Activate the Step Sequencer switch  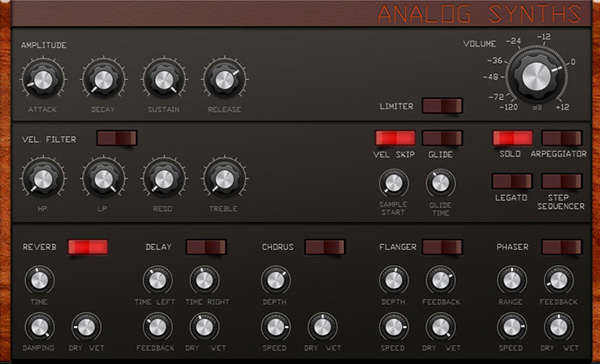click(562, 181)
